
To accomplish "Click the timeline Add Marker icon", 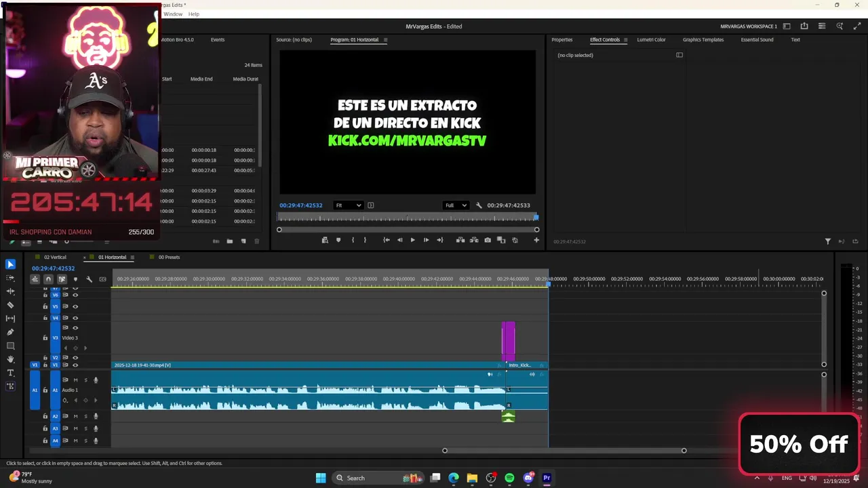I will pos(75,279).
